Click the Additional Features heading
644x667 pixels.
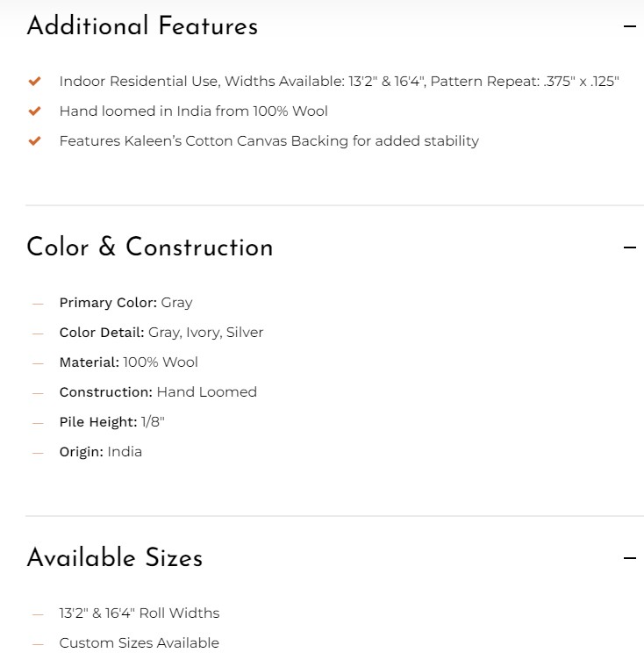click(x=142, y=26)
